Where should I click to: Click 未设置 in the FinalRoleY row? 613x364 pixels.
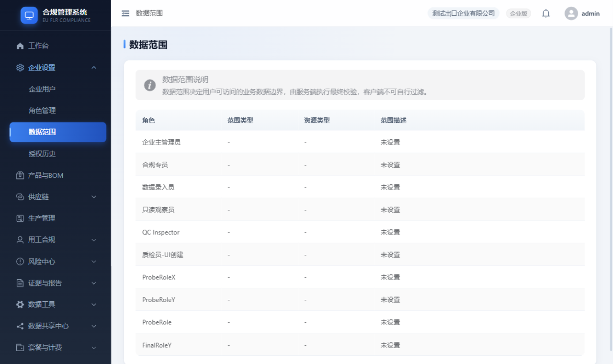click(x=390, y=345)
